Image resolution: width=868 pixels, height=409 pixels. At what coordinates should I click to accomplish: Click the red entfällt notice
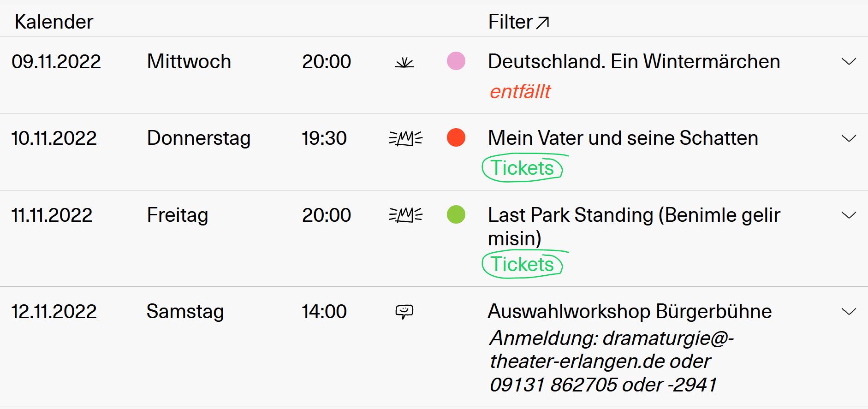[520, 92]
